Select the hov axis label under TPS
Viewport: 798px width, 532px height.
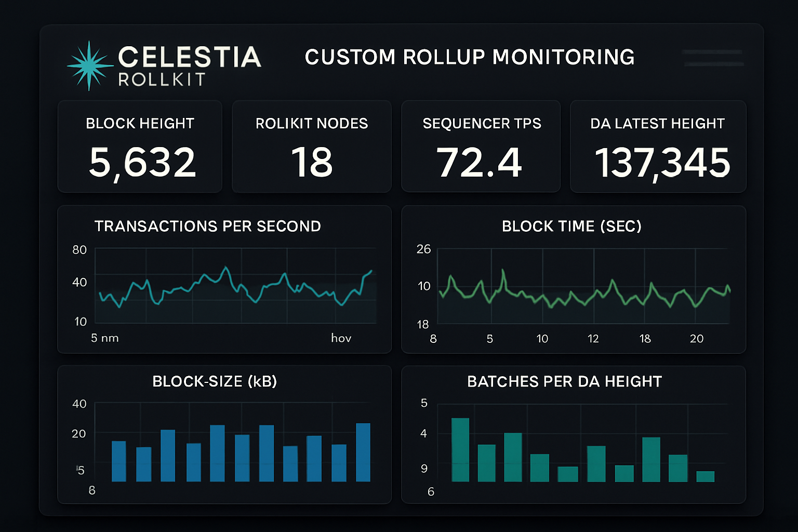point(342,338)
